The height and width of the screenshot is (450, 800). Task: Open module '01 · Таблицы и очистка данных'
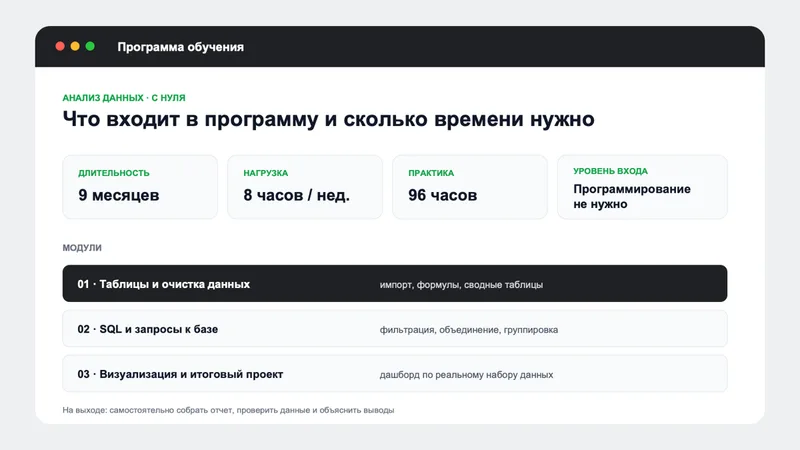coord(395,283)
